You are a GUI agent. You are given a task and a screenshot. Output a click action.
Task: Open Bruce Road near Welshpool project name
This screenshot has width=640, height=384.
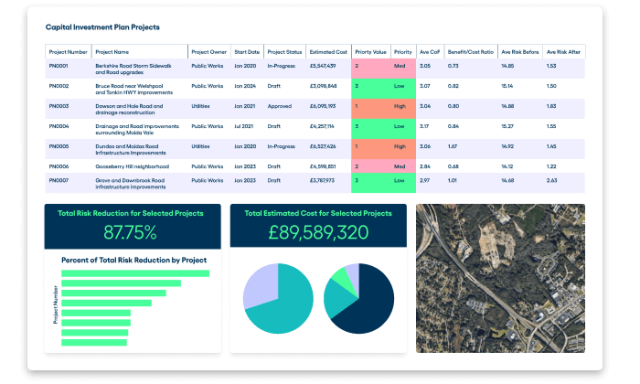134,89
